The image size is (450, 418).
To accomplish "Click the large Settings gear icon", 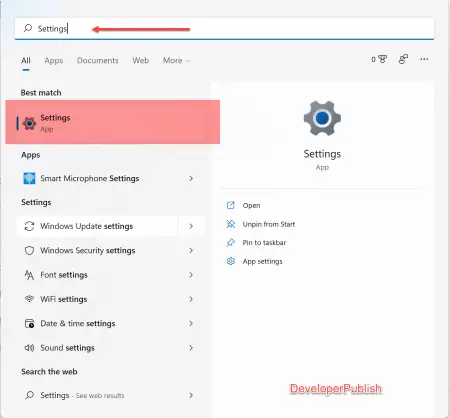I will pyautogui.click(x=322, y=118).
